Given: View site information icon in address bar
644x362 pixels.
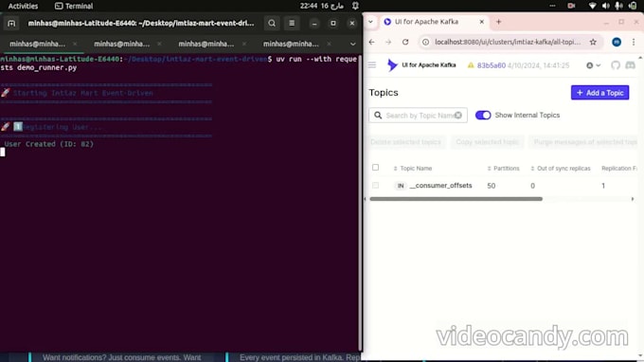Looking at the screenshot, I should click(426, 42).
